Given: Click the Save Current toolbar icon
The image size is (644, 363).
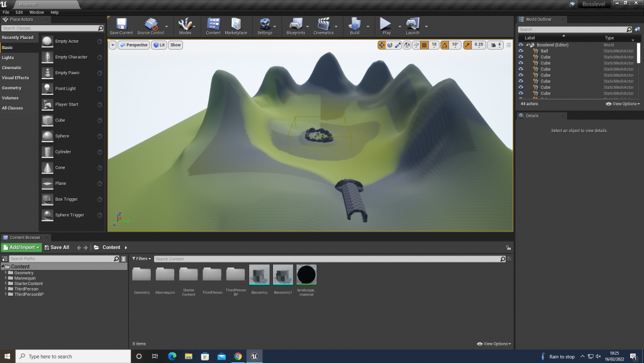Looking at the screenshot, I should 121,24.
